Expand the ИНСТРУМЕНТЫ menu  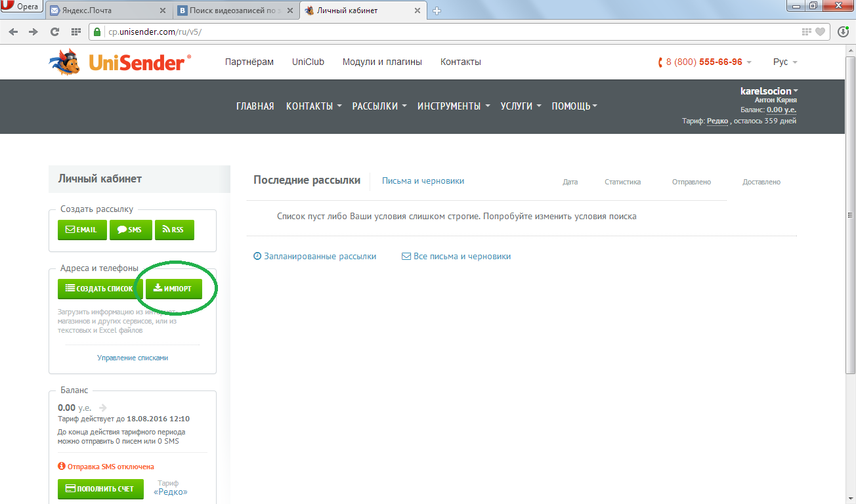tap(454, 106)
